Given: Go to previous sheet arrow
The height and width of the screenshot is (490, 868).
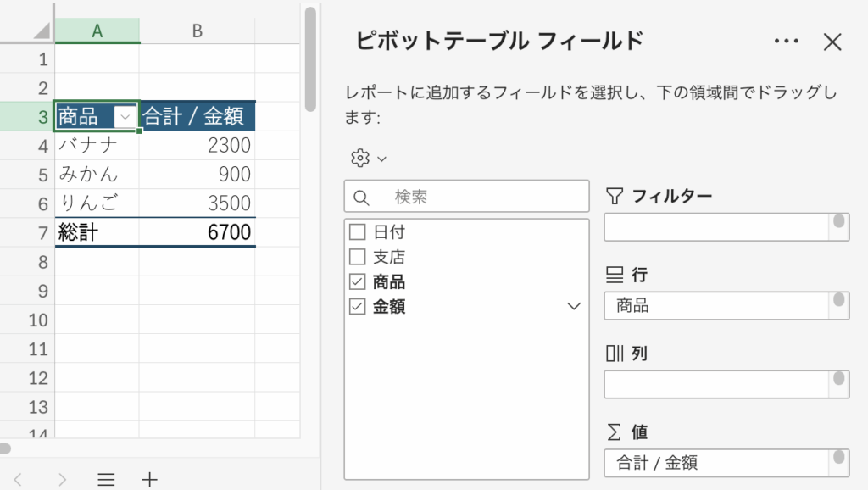Looking at the screenshot, I should [x=17, y=479].
